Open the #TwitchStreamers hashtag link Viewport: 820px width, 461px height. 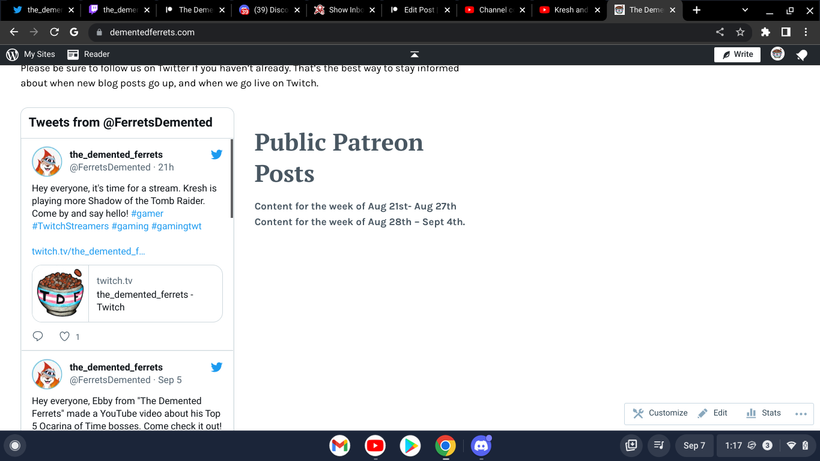[x=70, y=226]
